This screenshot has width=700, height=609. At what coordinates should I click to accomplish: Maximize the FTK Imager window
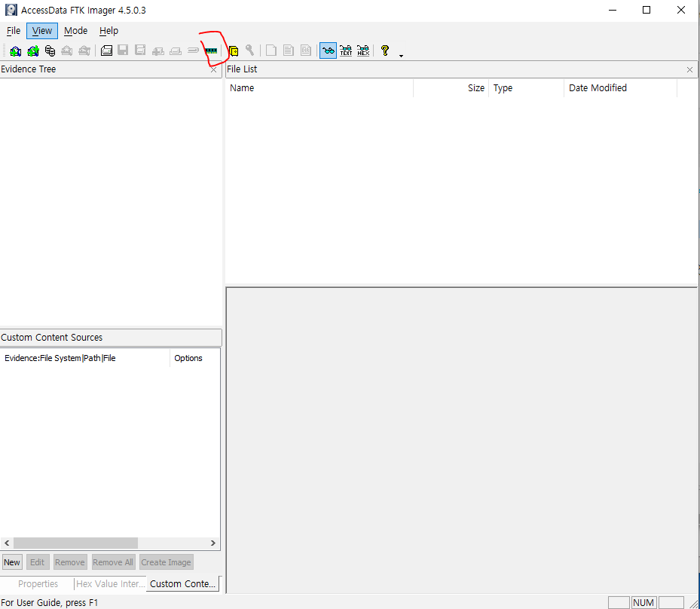click(x=647, y=10)
